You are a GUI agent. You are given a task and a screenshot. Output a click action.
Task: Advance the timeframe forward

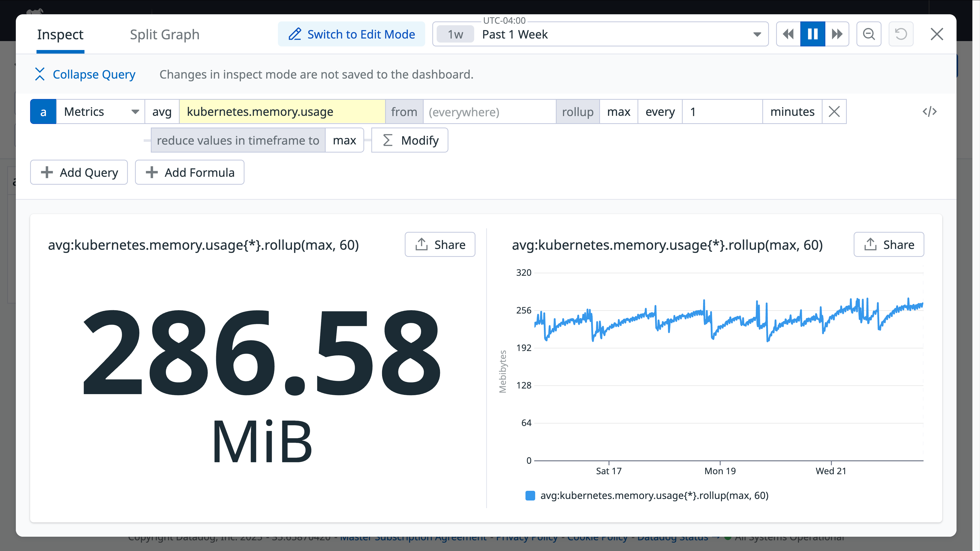(x=837, y=34)
